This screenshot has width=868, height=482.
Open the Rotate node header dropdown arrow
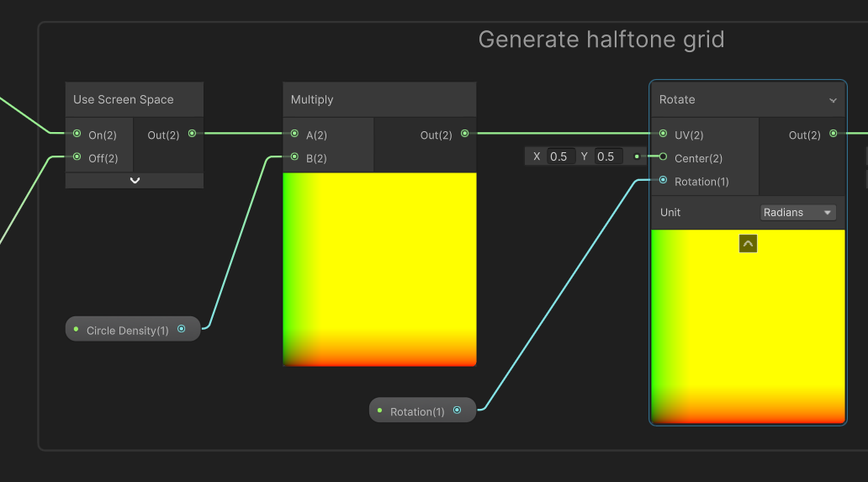coord(833,100)
